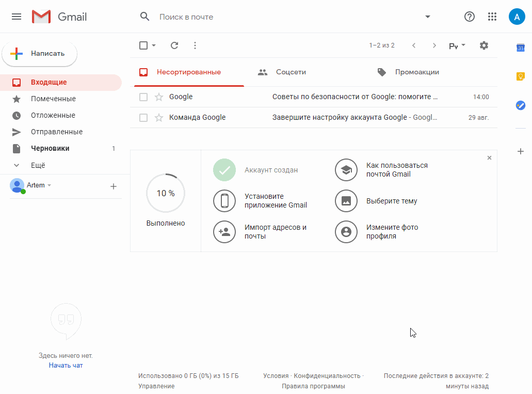Screen dimensions: 532x394
Task: Refresh the inbox
Action: coord(174,45)
